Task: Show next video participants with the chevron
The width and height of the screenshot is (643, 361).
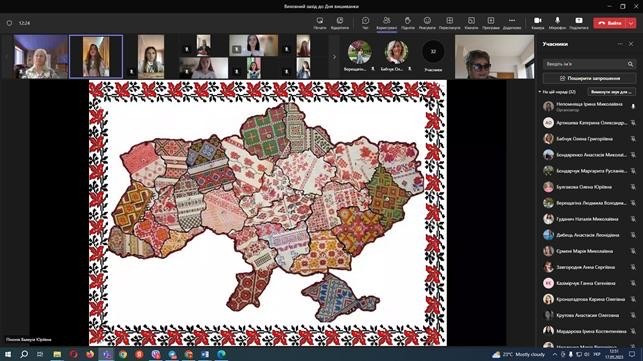Action: coord(334,57)
